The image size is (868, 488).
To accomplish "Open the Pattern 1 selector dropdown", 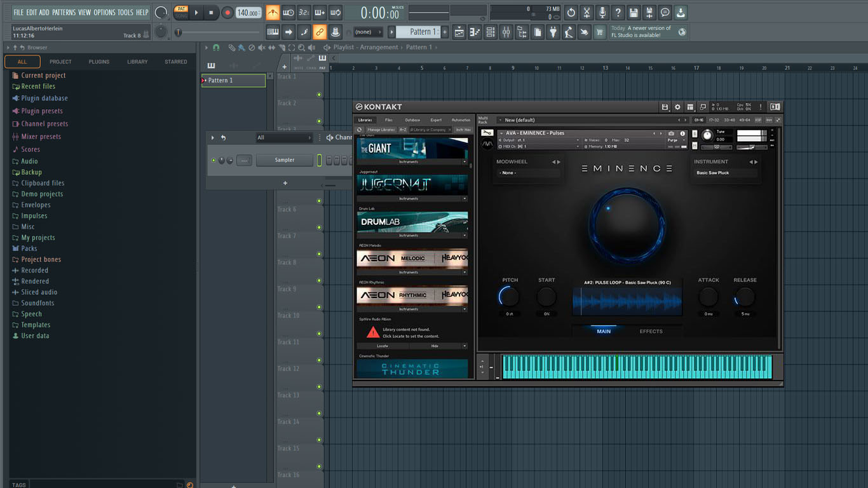I will pyautogui.click(x=417, y=32).
